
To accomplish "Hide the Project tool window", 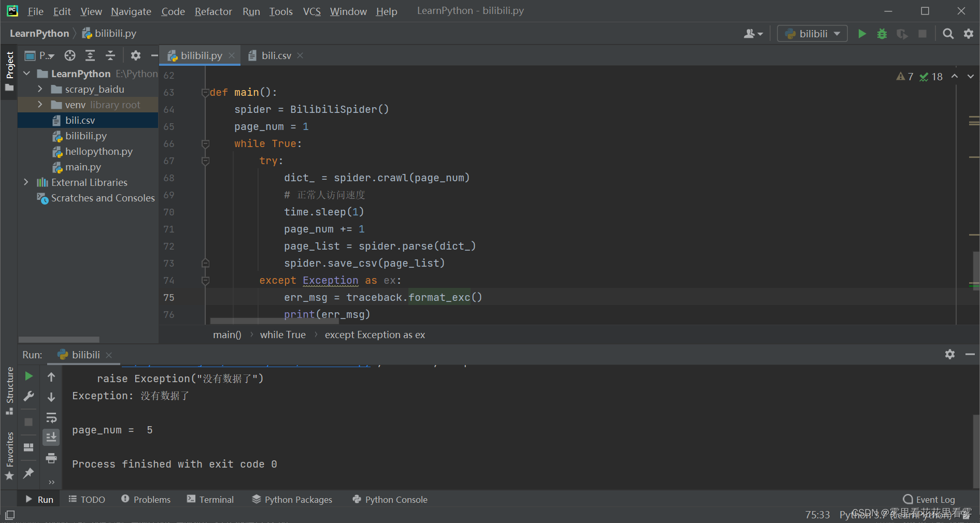I will click(154, 55).
